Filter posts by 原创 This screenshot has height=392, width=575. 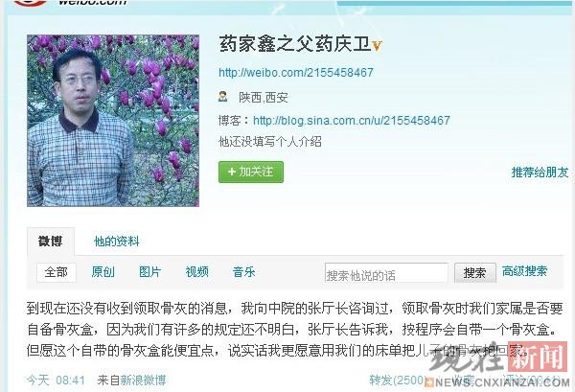tap(103, 272)
